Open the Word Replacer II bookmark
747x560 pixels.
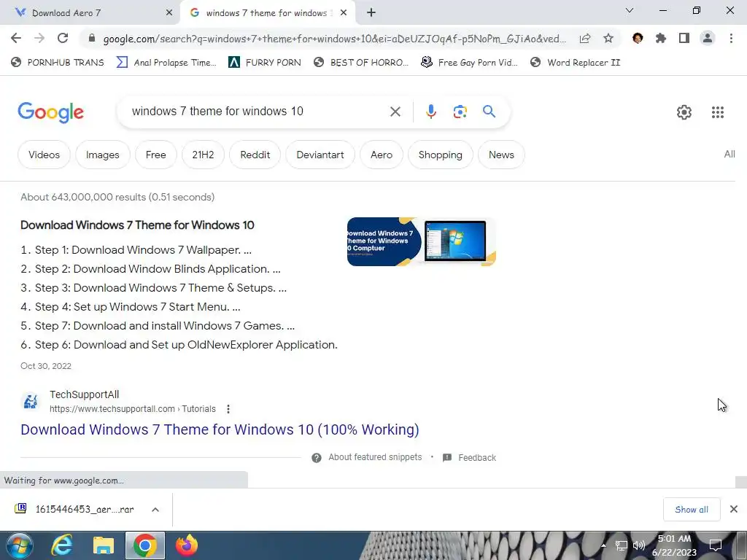576,63
